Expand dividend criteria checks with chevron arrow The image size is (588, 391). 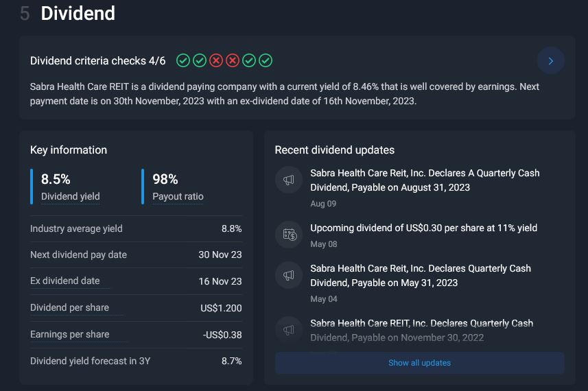click(550, 61)
